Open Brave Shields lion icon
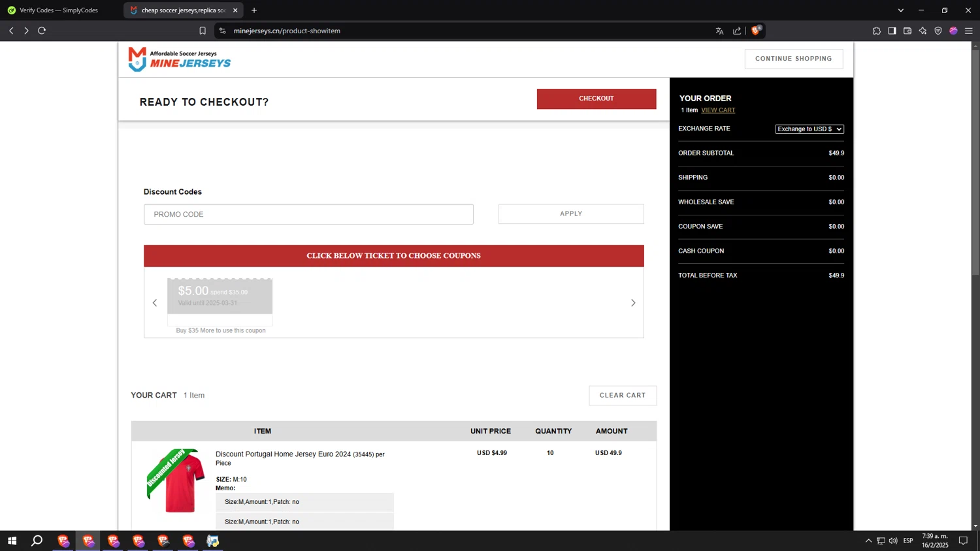 [x=756, y=31]
